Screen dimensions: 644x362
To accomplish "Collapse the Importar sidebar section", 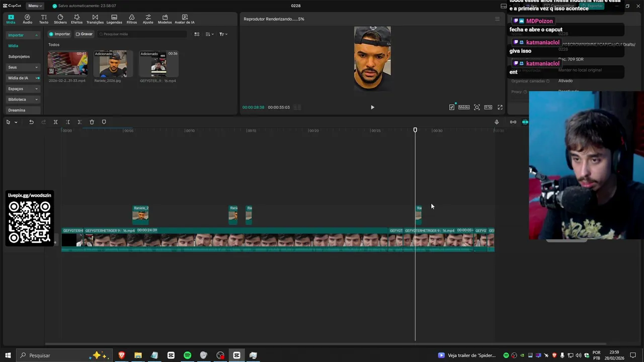I will [23, 35].
